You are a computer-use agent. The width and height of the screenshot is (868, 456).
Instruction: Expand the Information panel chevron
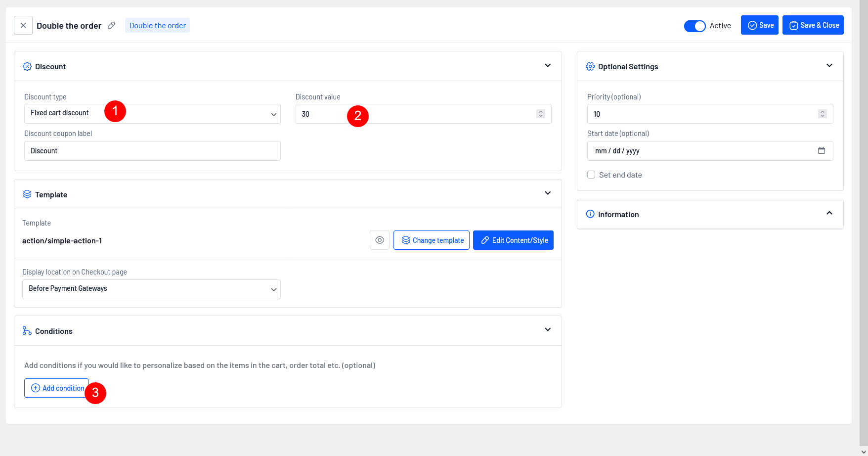tap(829, 213)
